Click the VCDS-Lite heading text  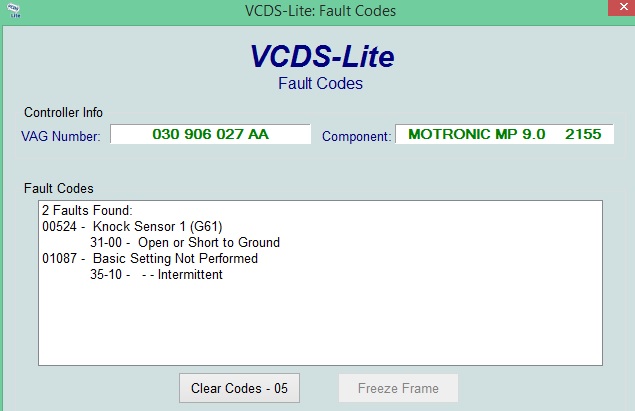point(320,56)
